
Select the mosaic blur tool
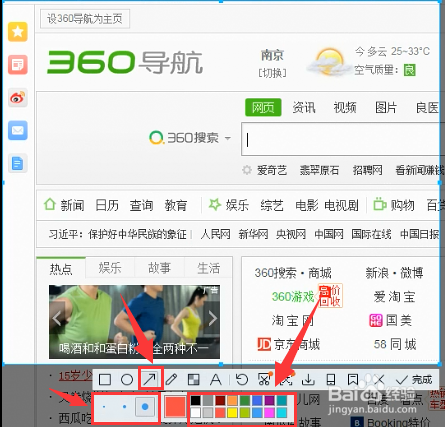[194, 379]
